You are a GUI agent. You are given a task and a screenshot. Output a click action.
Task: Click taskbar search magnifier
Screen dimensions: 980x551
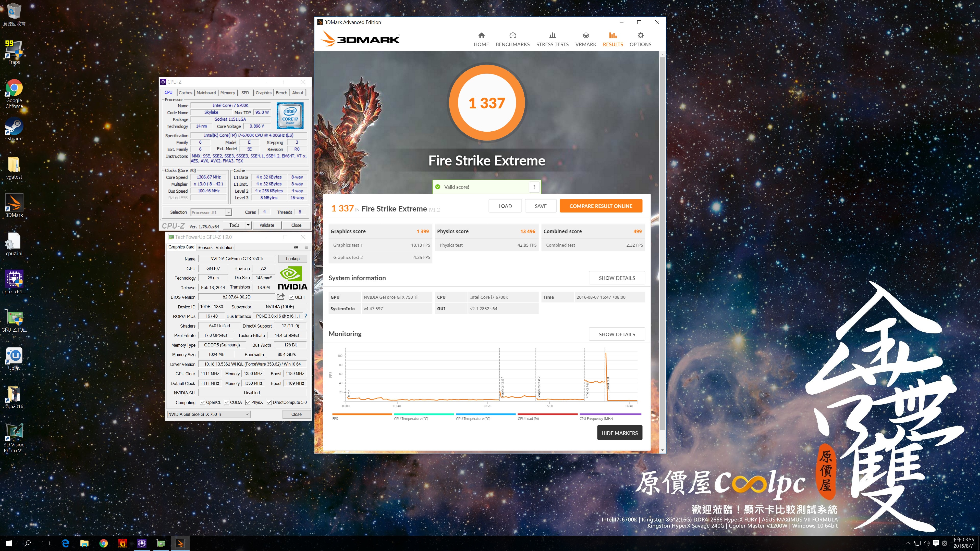tap(27, 543)
